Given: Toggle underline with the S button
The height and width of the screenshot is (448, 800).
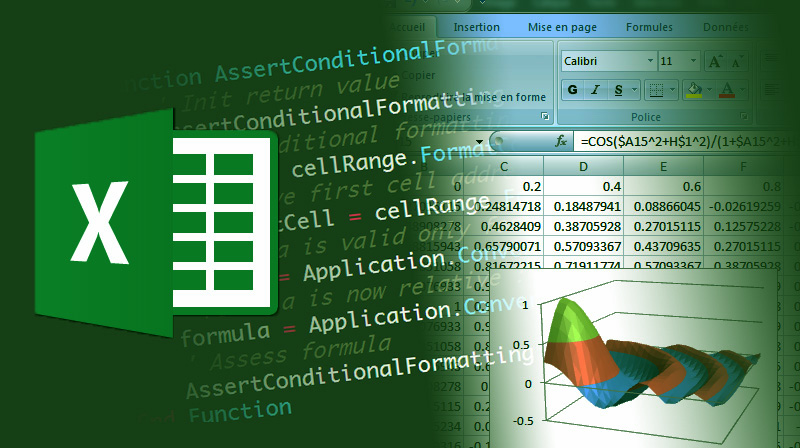Looking at the screenshot, I should (618, 90).
